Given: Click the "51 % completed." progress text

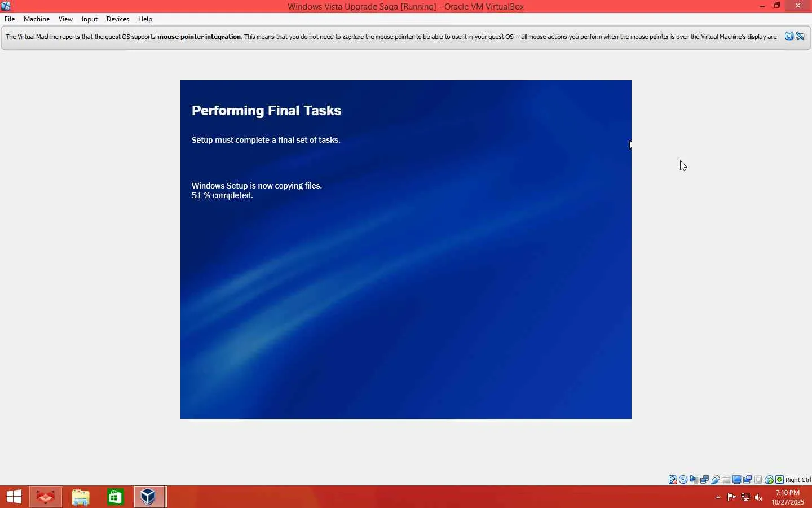Looking at the screenshot, I should click(222, 195).
